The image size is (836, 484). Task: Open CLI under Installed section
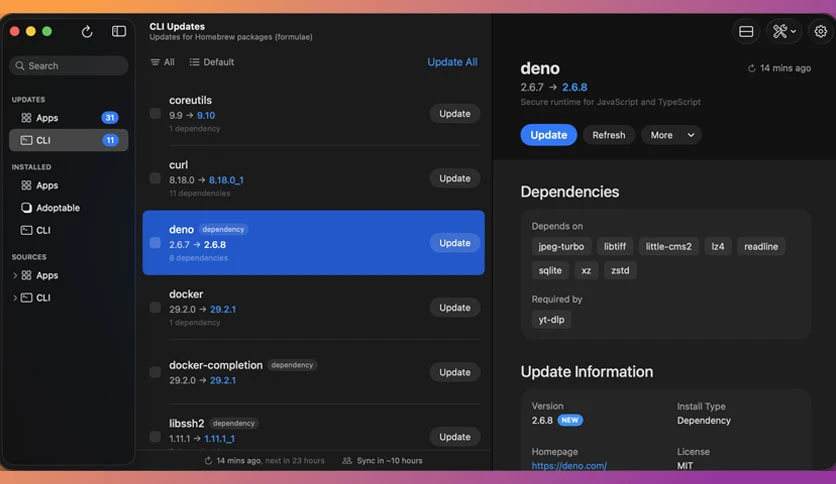coord(68,230)
